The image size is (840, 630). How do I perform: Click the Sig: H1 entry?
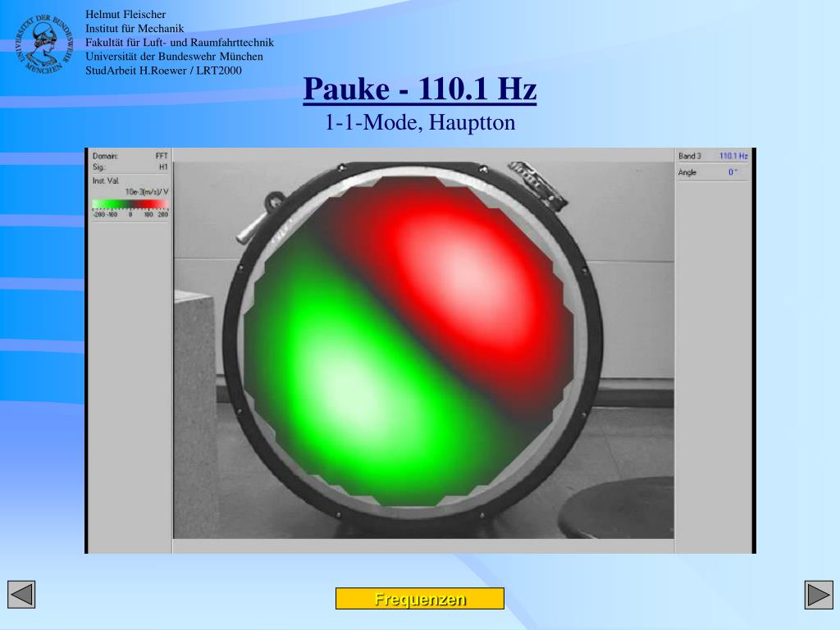[x=130, y=167]
